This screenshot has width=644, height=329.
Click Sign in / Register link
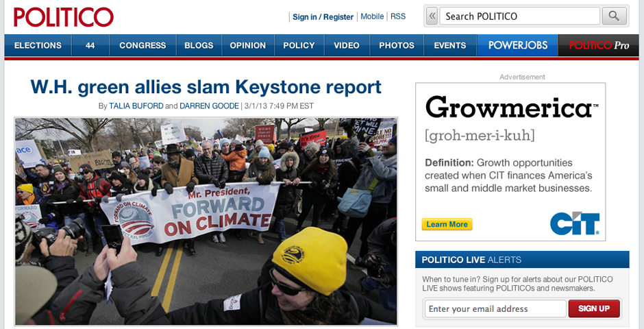click(x=323, y=17)
